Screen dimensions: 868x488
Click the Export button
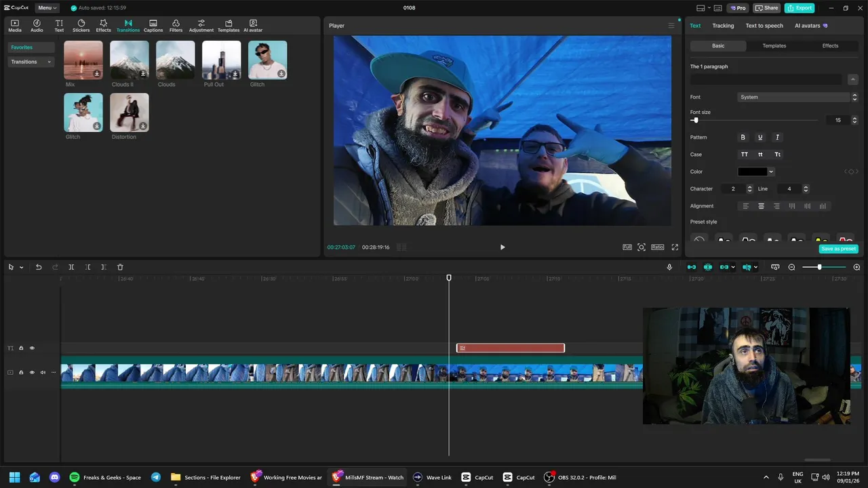coord(800,8)
